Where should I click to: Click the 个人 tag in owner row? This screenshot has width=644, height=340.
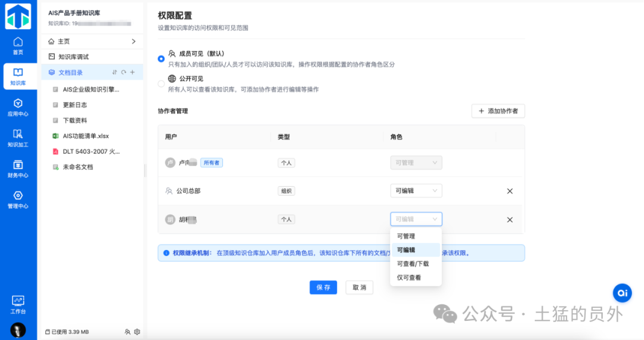tap(286, 163)
